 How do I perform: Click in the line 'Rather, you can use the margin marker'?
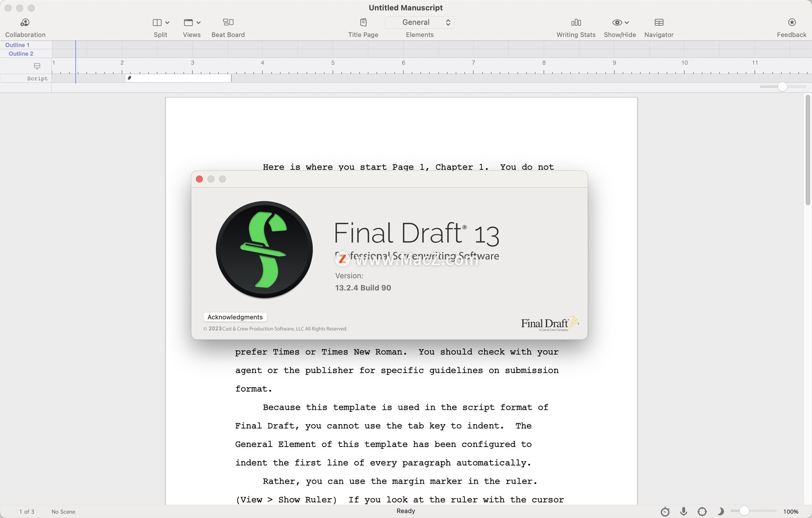point(400,481)
